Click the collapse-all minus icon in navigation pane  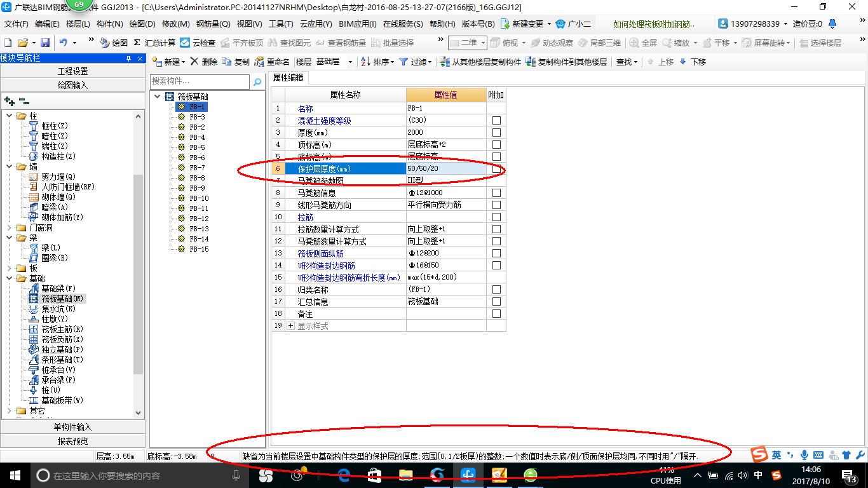[x=24, y=101]
